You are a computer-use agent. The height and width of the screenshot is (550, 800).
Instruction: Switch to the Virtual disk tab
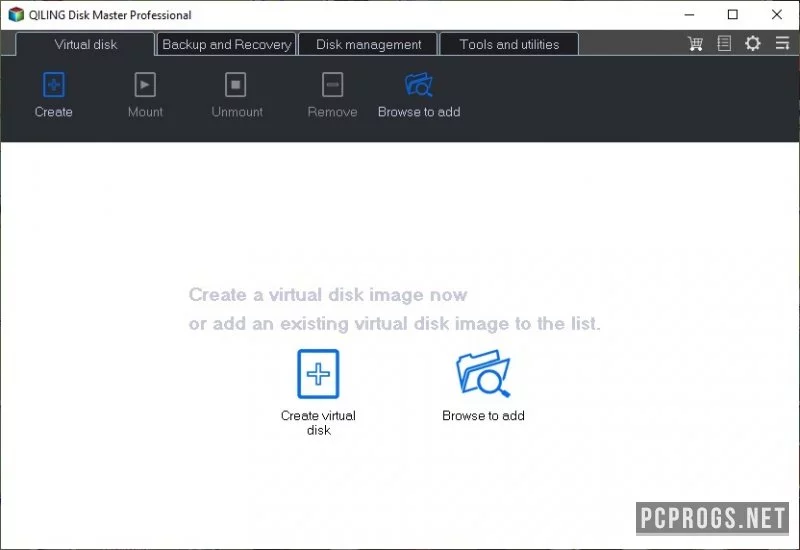click(x=85, y=44)
